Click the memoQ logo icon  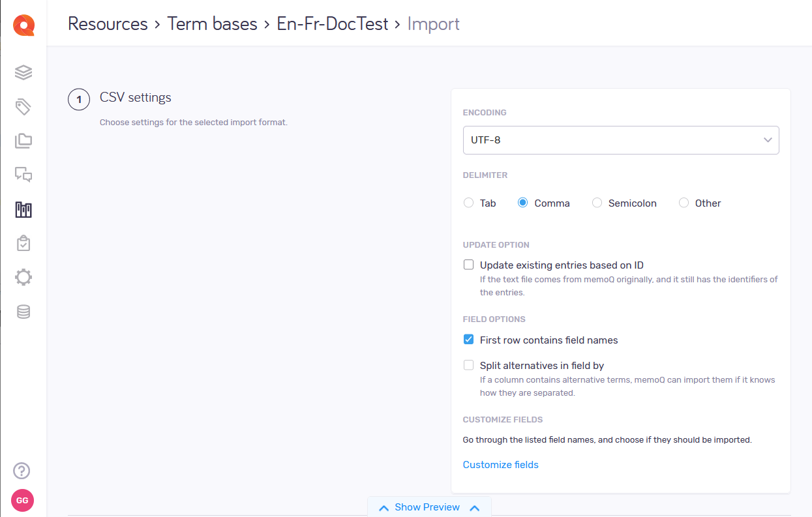[x=23, y=25]
